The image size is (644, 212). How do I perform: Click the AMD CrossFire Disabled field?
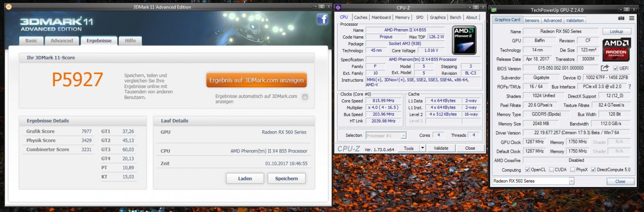pos(576,160)
